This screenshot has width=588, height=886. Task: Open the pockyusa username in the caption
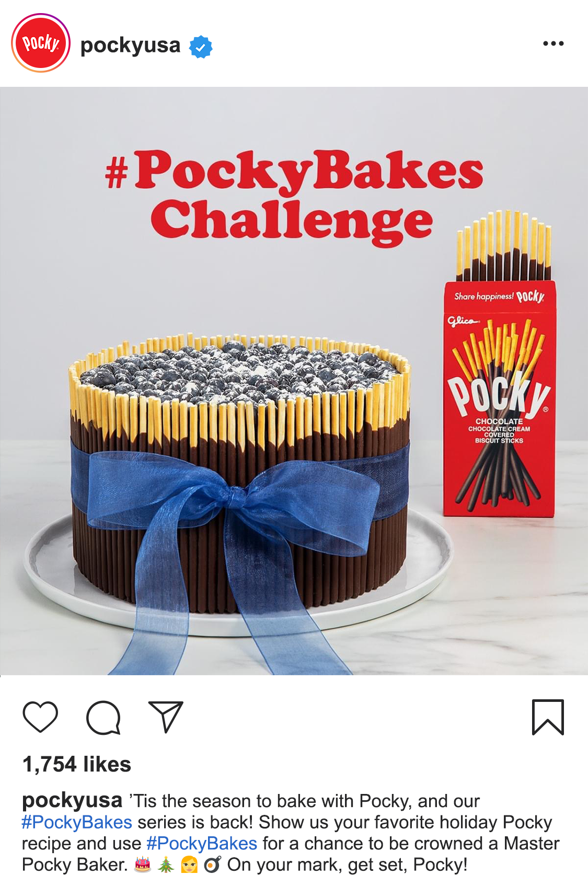pos(72,800)
